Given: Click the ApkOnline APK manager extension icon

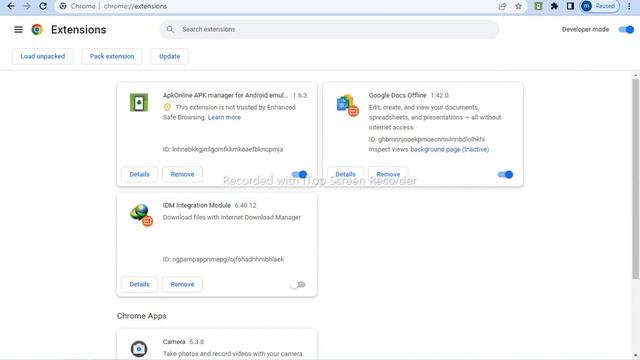Looking at the screenshot, I should pos(139,102).
